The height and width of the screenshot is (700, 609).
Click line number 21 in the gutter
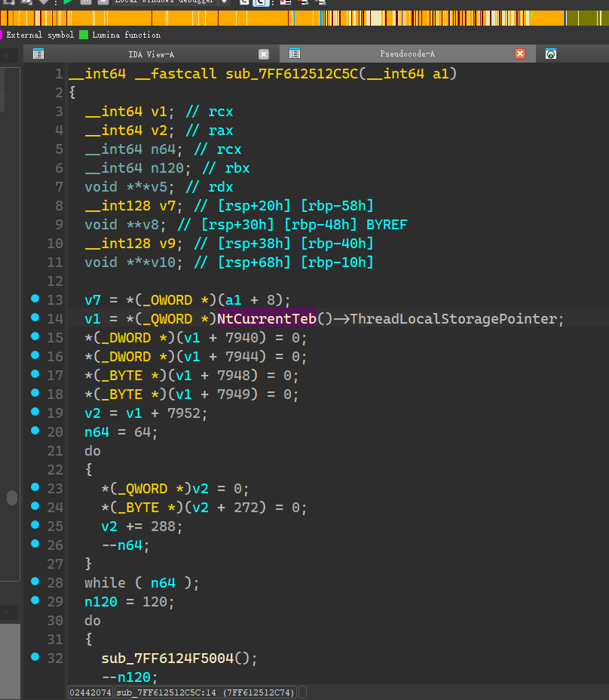[55, 451]
